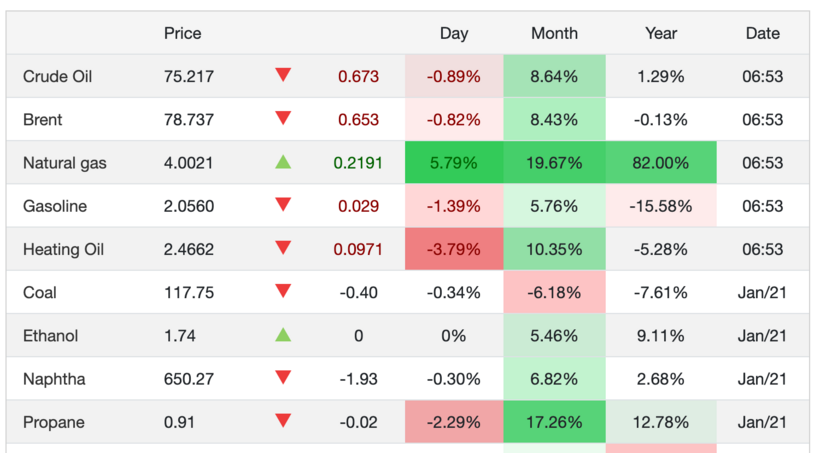Image resolution: width=820 pixels, height=453 pixels.
Task: Click Crude Oil day change -0.89%
Action: pos(453,76)
